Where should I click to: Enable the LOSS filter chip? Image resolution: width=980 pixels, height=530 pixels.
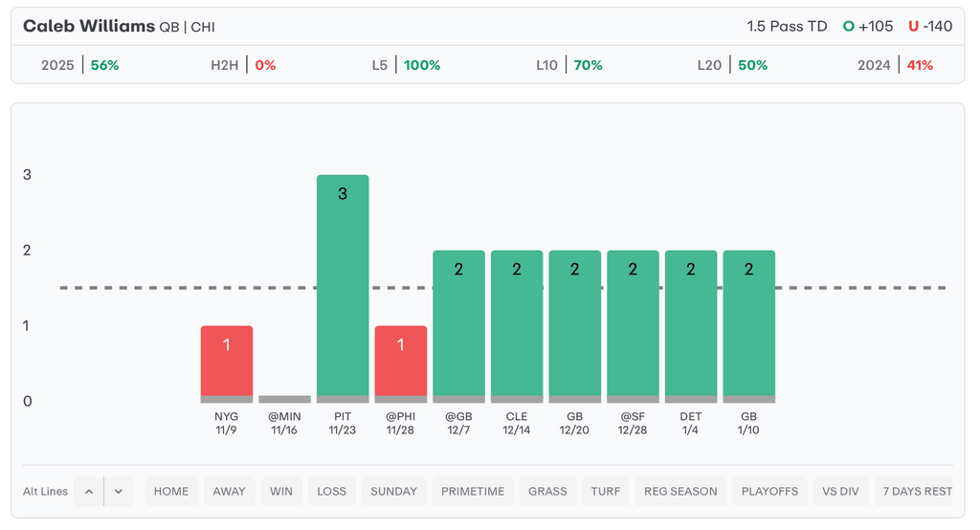coord(331,492)
